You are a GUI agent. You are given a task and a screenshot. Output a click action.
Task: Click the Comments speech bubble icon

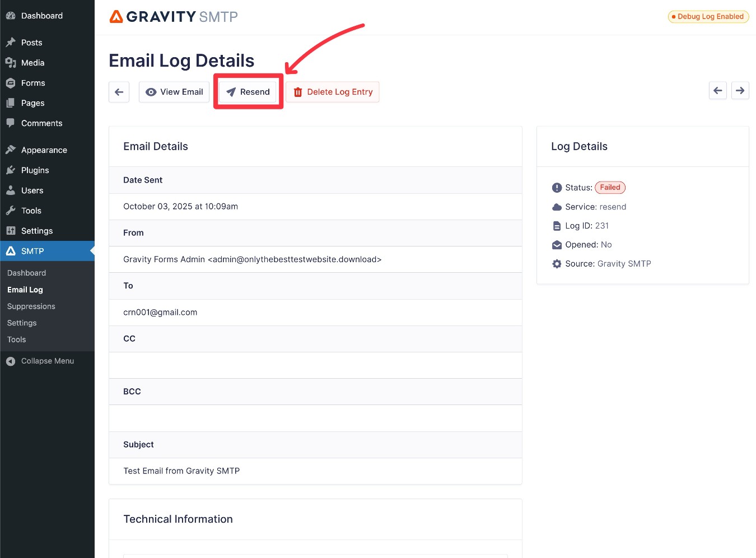click(11, 123)
